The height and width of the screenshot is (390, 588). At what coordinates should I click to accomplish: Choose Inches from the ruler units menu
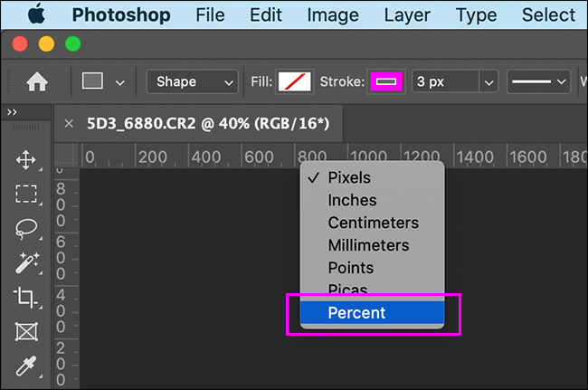click(x=352, y=200)
